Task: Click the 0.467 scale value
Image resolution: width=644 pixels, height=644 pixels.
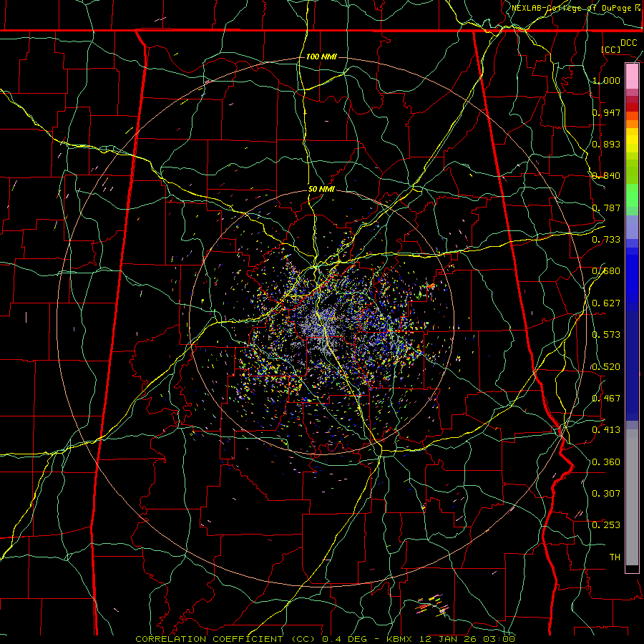Action: (606, 399)
